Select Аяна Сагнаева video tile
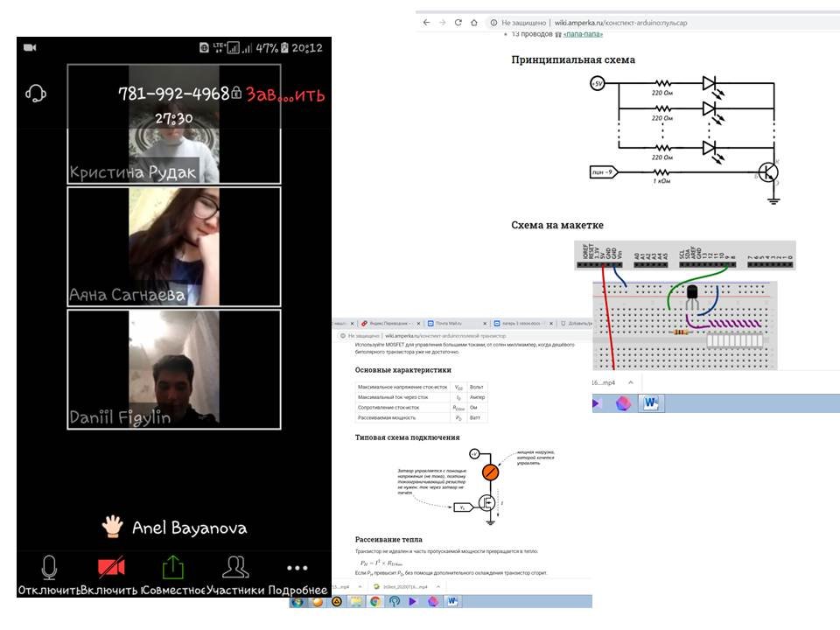The height and width of the screenshot is (630, 840). (x=174, y=247)
